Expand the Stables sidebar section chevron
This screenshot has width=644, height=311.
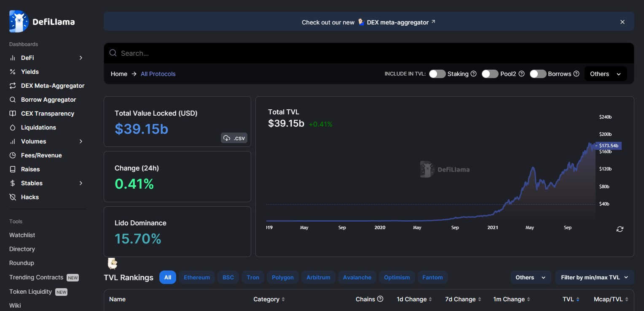click(x=81, y=183)
